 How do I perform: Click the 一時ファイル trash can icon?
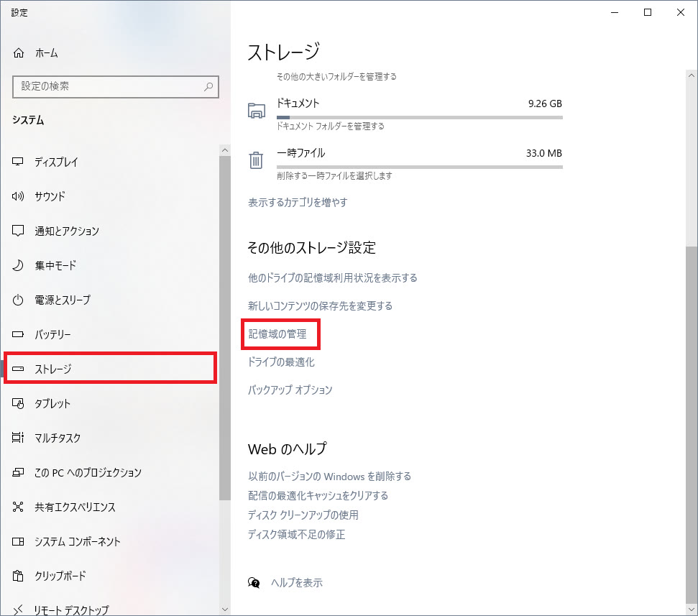pos(256,160)
